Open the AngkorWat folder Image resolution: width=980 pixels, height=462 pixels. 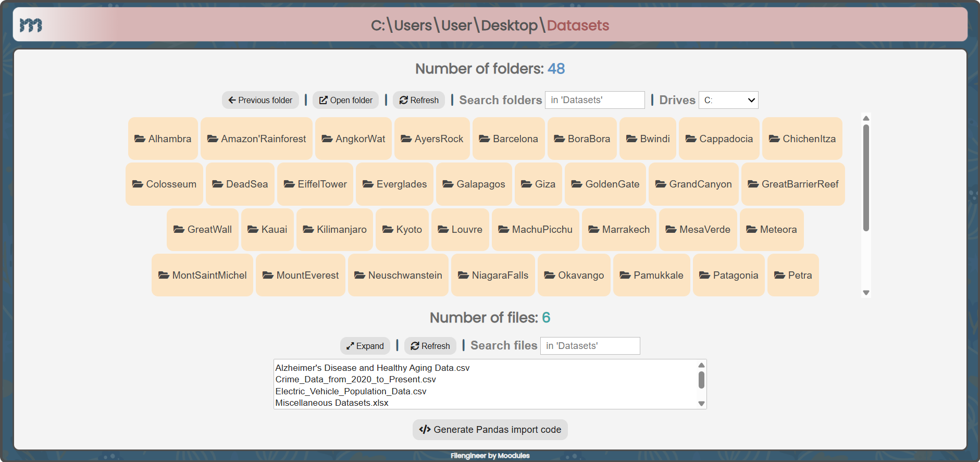(353, 139)
